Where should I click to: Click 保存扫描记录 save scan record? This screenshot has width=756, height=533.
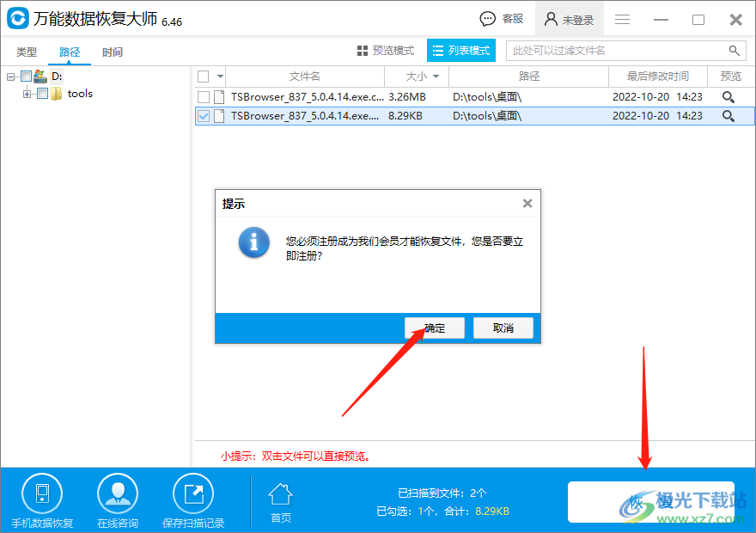click(193, 501)
